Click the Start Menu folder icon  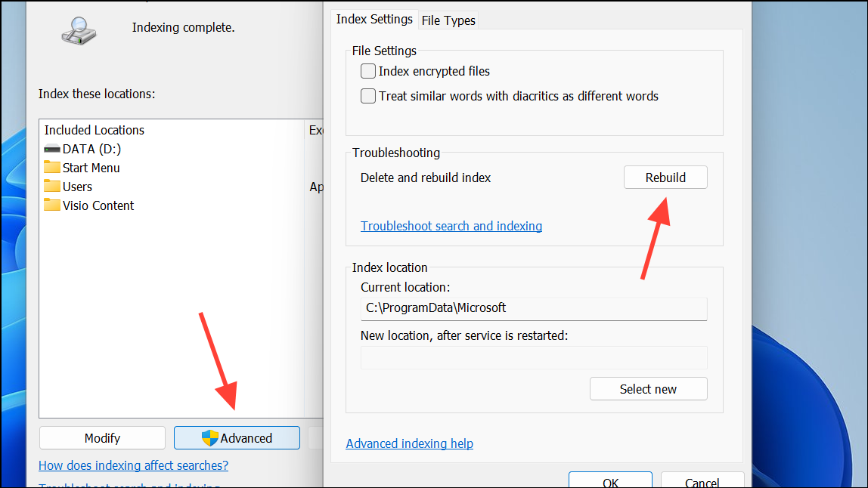point(51,168)
